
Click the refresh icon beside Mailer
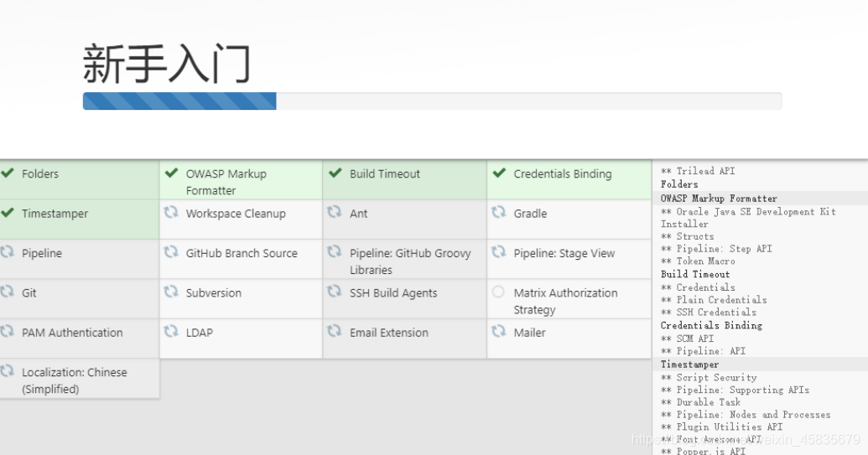pyautogui.click(x=499, y=331)
